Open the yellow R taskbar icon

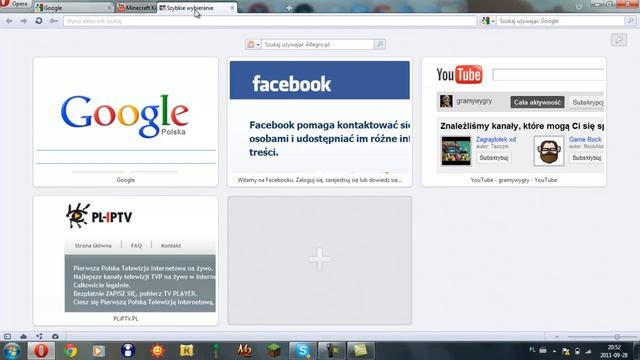click(187, 351)
